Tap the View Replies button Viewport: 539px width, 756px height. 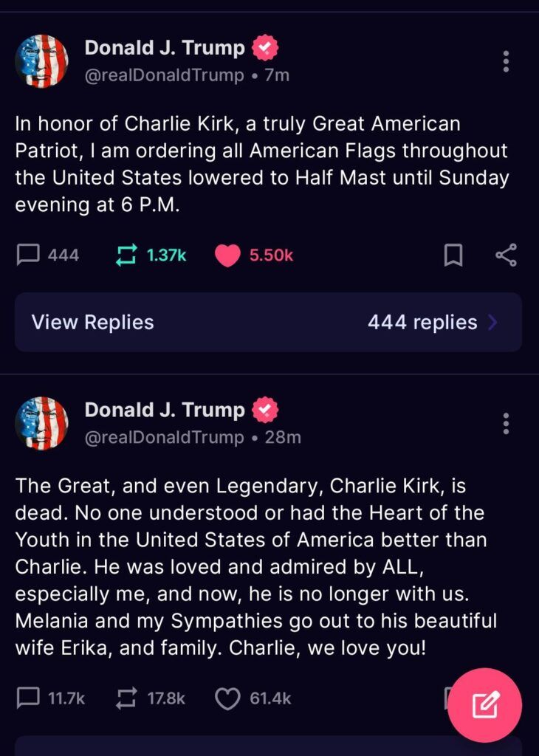tap(268, 322)
